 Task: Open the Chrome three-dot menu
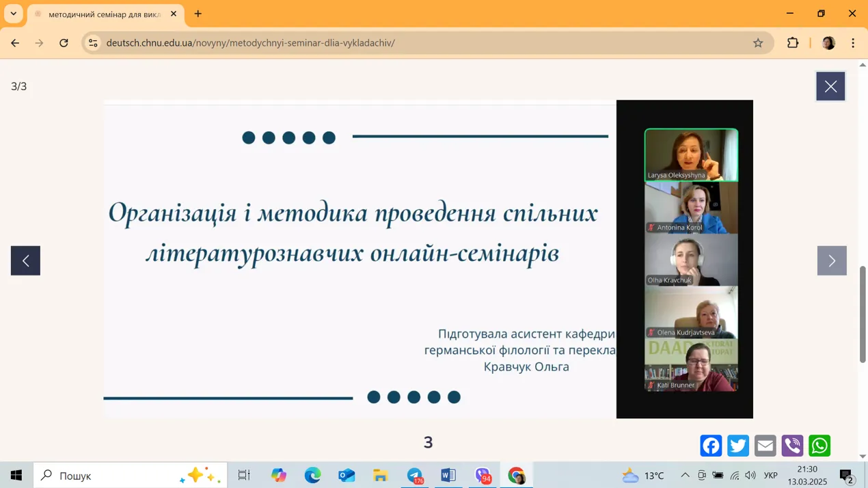pos(853,43)
